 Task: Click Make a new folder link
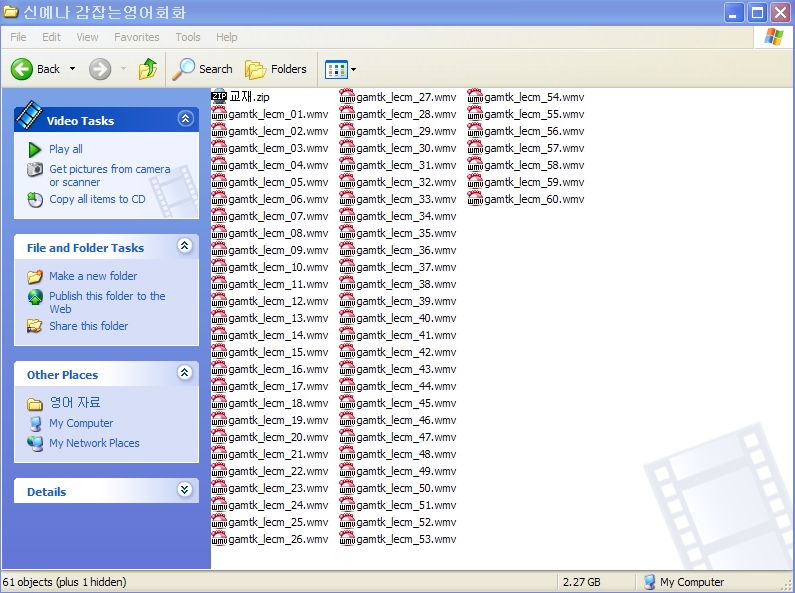point(93,276)
